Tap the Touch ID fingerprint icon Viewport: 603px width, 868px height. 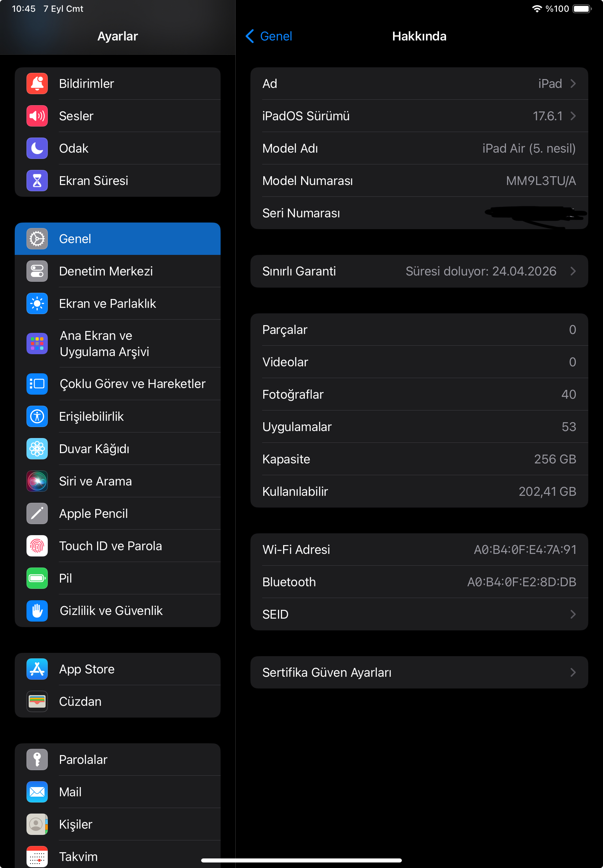click(37, 546)
